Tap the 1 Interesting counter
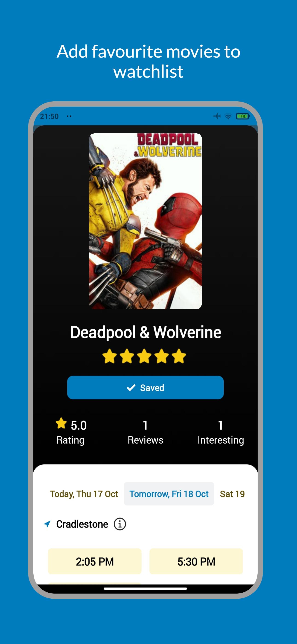297x644 pixels. [x=221, y=433]
